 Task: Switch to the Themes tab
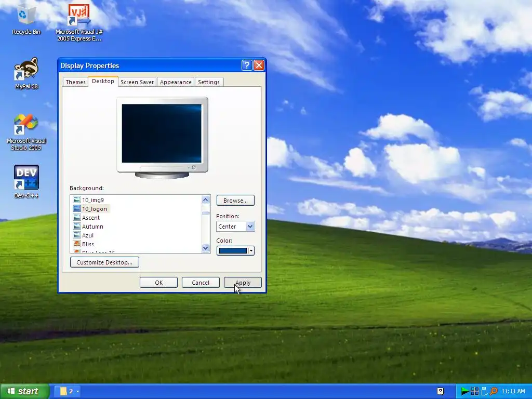click(x=75, y=82)
